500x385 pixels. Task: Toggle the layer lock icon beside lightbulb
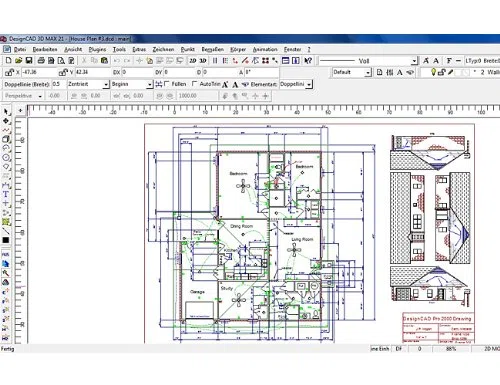(x=442, y=72)
